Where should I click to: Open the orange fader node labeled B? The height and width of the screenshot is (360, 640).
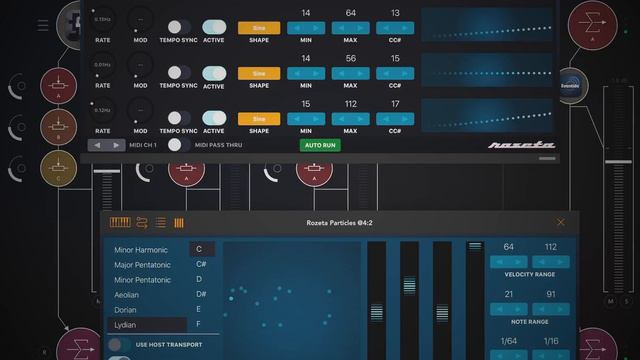coord(58,127)
